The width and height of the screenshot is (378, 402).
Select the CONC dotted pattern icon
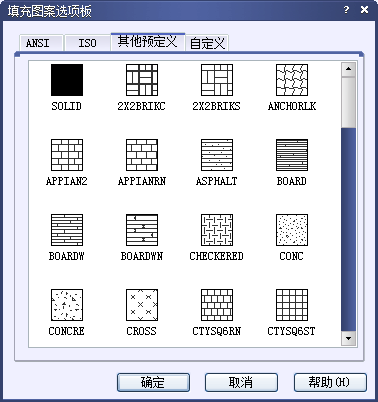[292, 230]
